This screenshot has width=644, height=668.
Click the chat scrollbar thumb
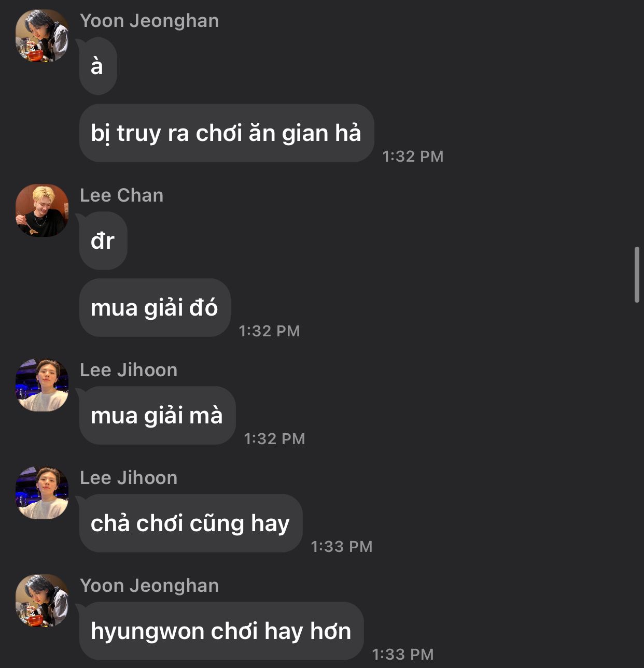637,275
